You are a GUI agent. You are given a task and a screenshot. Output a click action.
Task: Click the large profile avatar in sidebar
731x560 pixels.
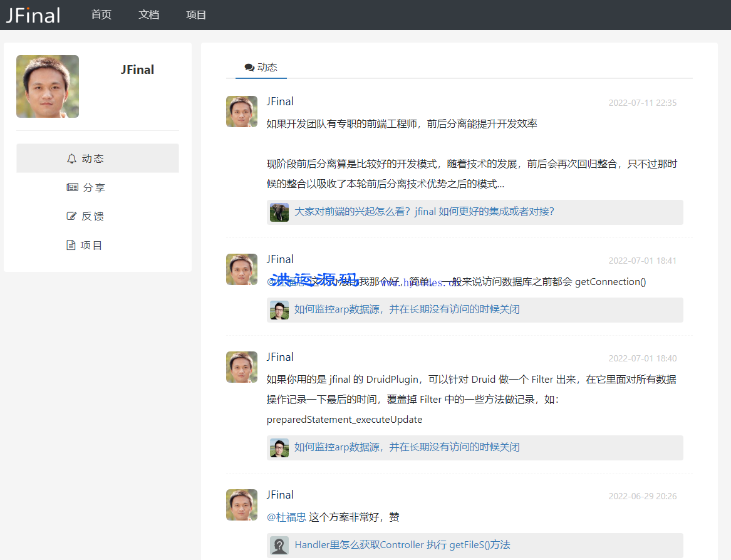[x=48, y=86]
